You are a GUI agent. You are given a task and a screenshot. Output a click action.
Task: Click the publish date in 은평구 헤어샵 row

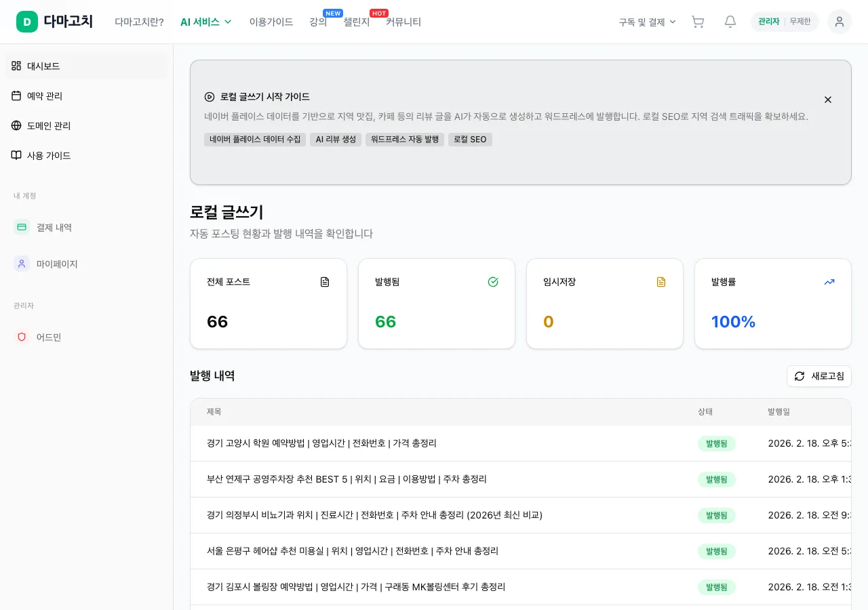coord(810,551)
